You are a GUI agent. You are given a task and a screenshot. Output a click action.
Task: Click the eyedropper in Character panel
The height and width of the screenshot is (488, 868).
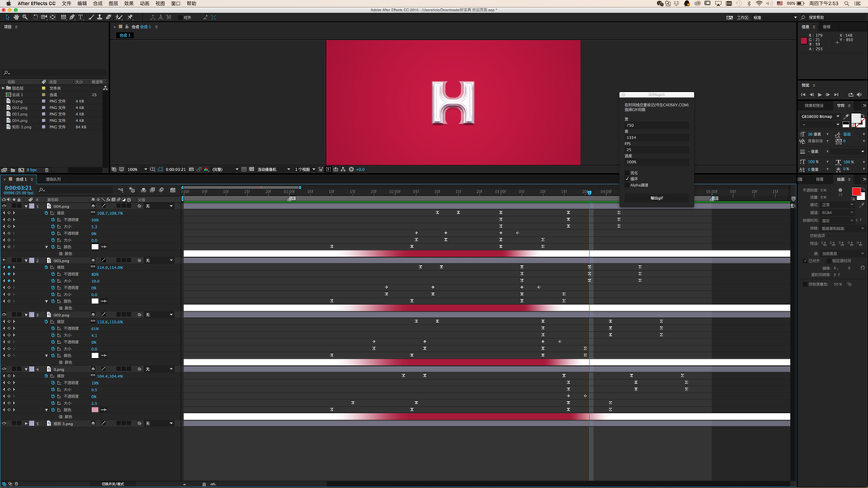click(846, 116)
